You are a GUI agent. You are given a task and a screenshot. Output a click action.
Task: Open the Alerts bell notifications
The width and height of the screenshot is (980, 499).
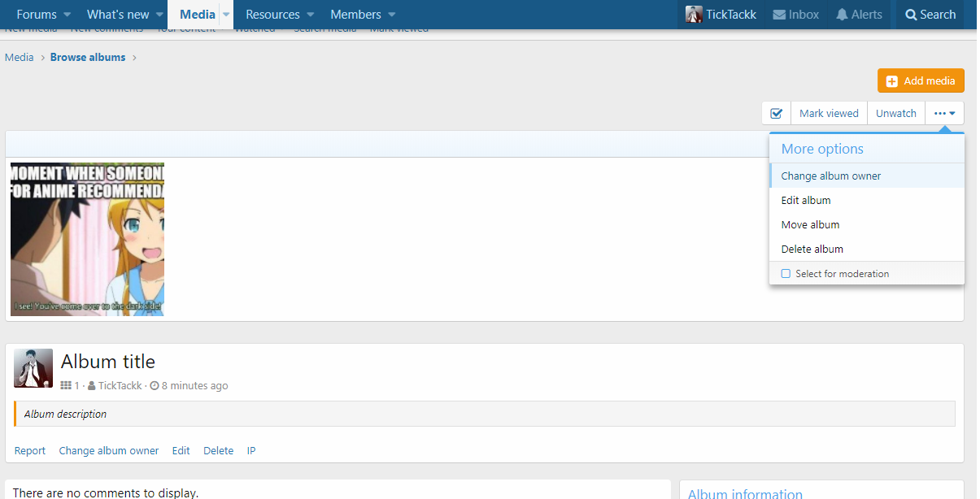842,15
